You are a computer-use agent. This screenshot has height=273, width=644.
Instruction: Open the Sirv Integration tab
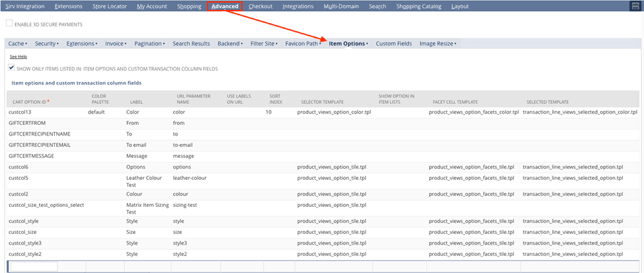pyautogui.click(x=24, y=6)
